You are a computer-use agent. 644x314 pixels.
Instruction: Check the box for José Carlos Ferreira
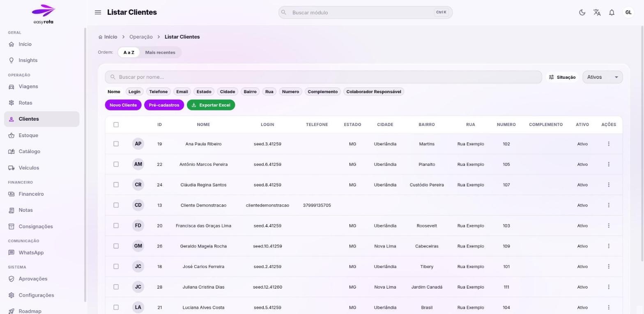[x=116, y=266]
